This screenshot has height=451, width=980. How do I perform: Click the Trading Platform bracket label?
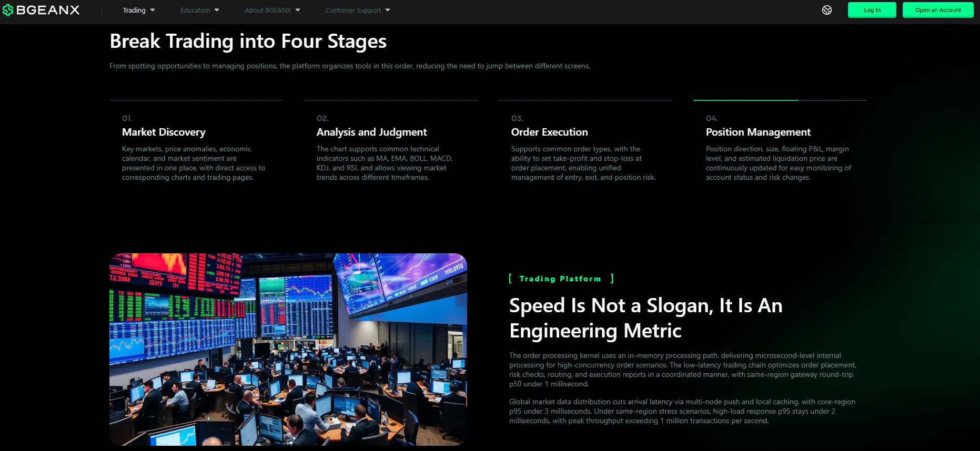(561, 279)
